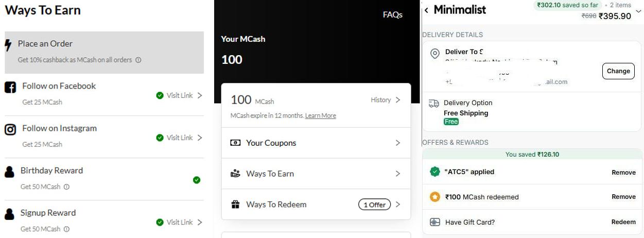Open the Learn More link about MCash expiry
The height and width of the screenshot is (238, 644).
[x=321, y=116]
